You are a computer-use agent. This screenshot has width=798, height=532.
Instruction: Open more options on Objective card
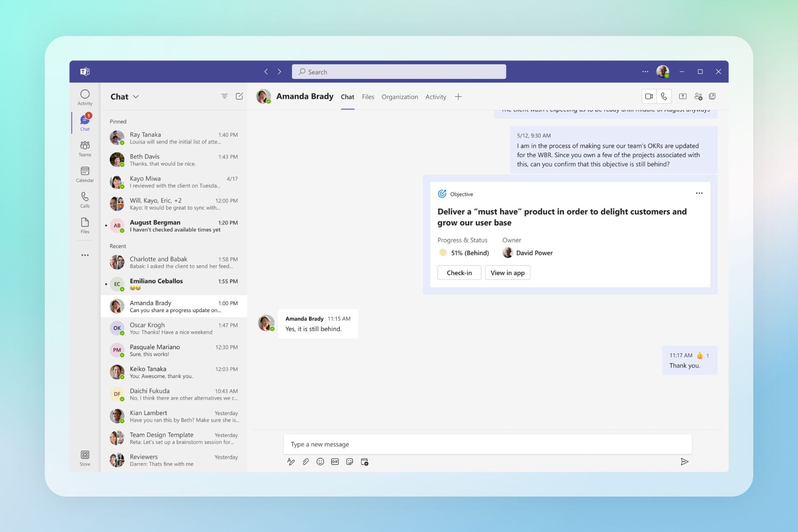(x=699, y=193)
